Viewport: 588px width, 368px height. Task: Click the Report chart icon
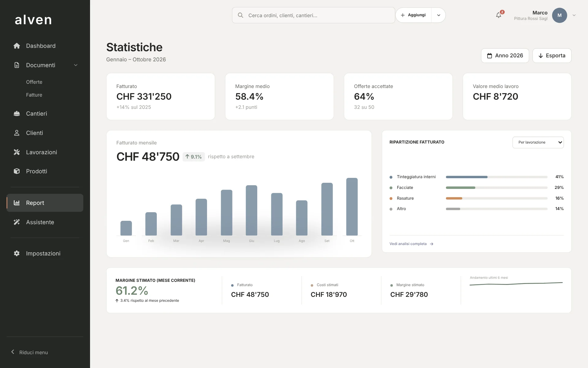(x=17, y=203)
